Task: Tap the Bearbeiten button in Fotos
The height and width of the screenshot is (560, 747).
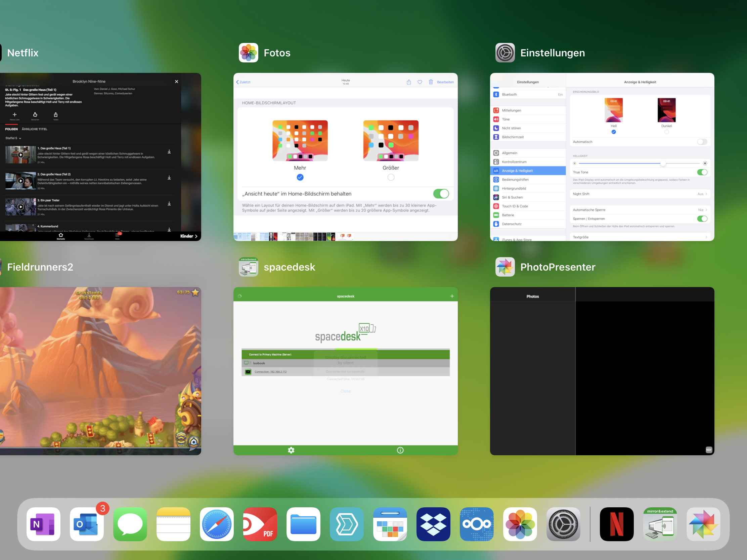Action: [445, 82]
